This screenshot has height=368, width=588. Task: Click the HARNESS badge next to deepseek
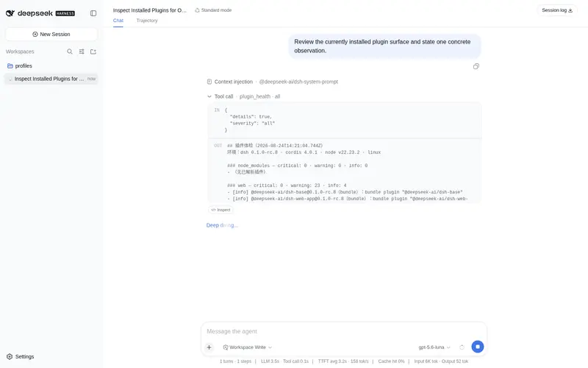click(x=65, y=13)
